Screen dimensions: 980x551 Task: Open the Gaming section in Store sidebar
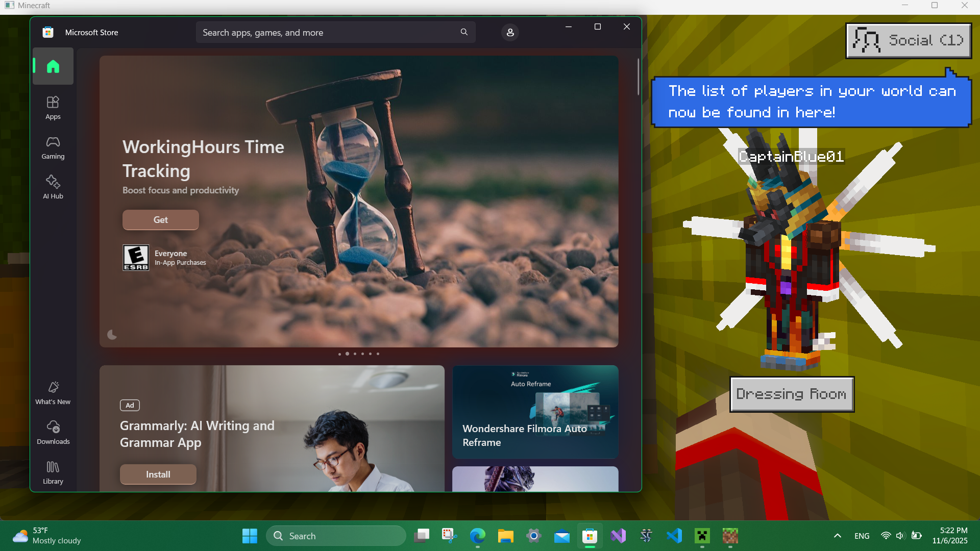53,147
